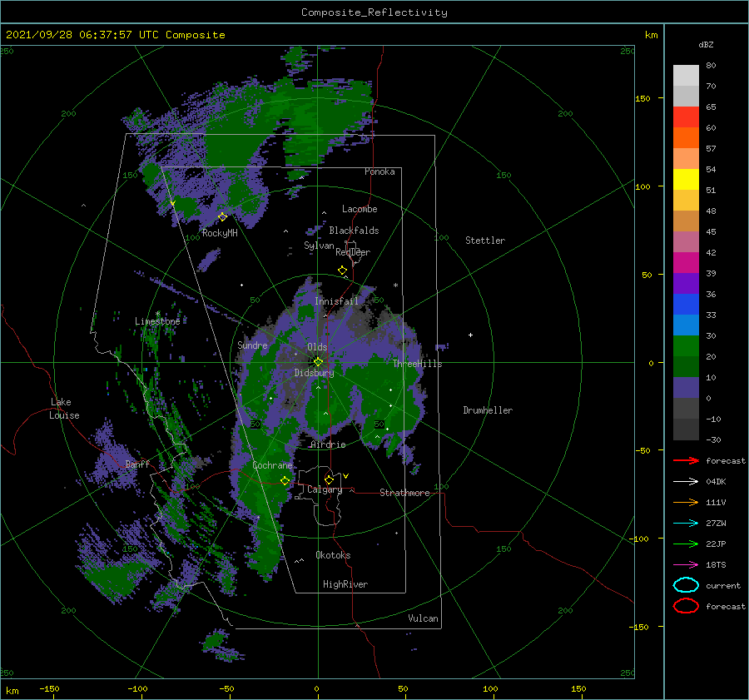Click the orange 111V arrow icon
Screen dimensions: 749x700
pos(686,502)
